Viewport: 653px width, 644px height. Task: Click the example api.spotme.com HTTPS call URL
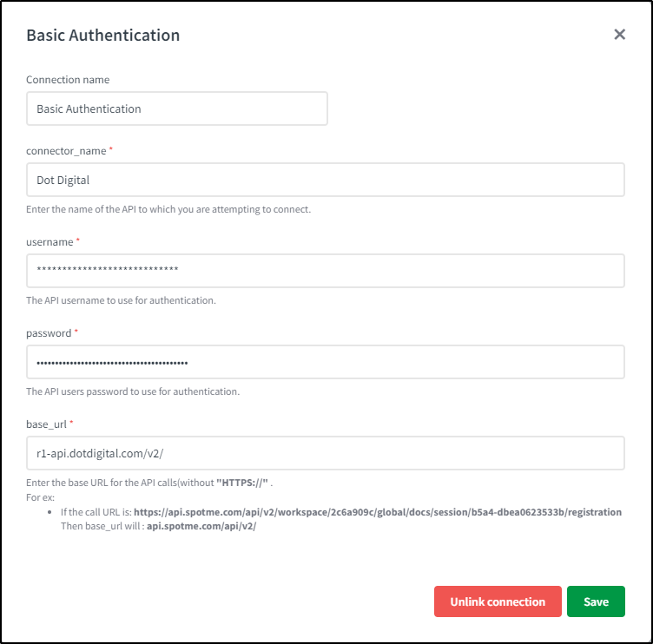[x=377, y=512]
